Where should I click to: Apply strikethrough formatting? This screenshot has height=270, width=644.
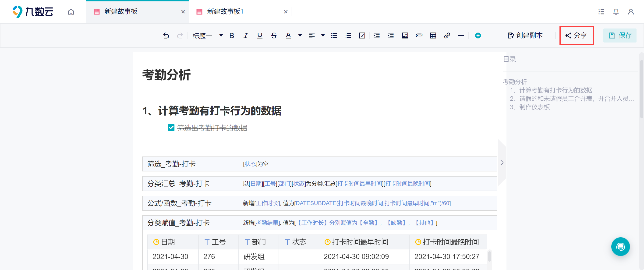(x=274, y=36)
